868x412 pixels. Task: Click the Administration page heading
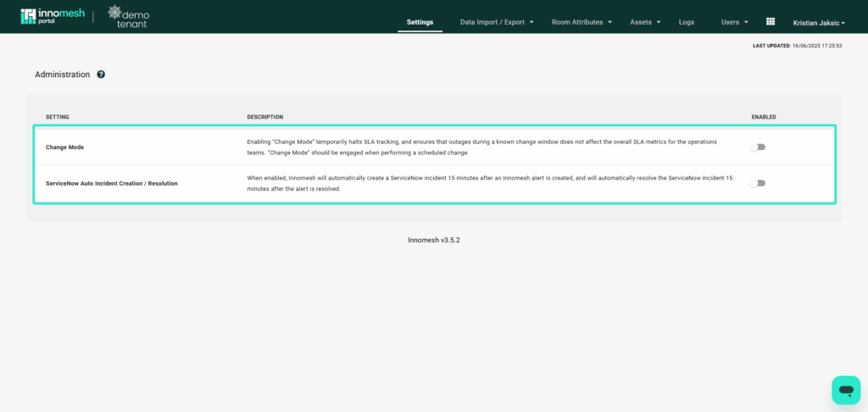click(x=62, y=75)
